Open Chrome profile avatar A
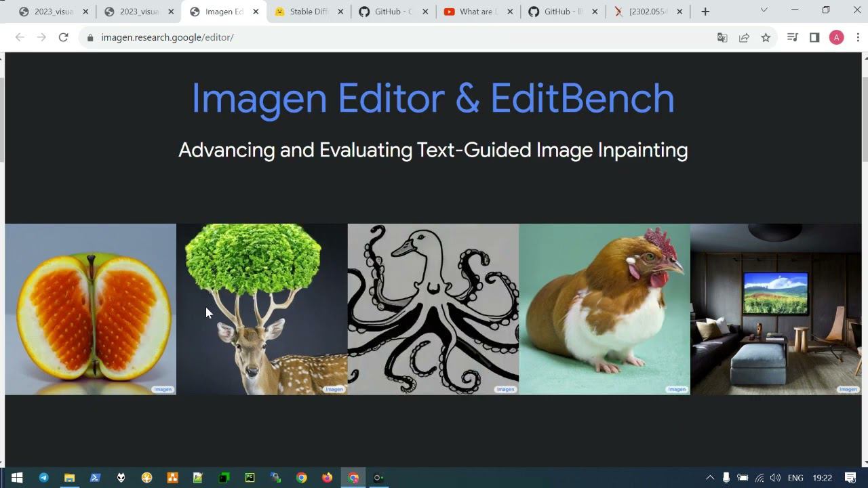Viewport: 868px width, 488px height. 836,37
